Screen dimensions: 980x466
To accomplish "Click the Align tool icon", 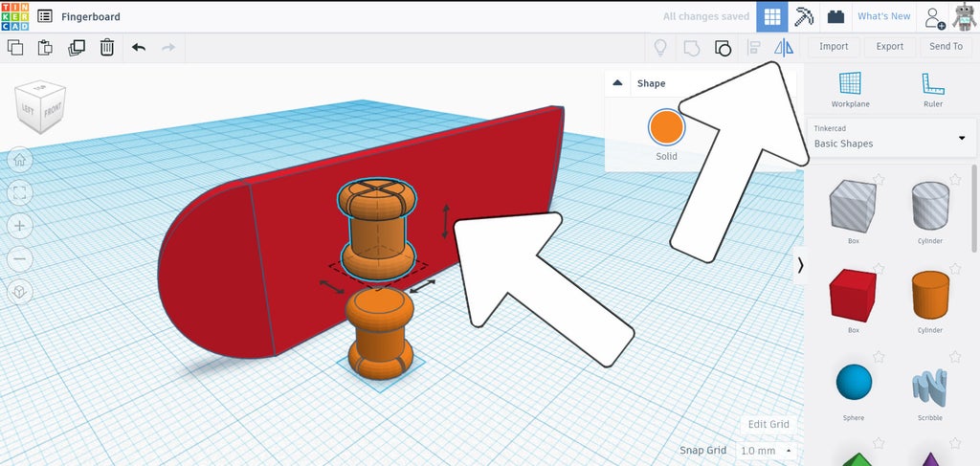I will click(754, 48).
